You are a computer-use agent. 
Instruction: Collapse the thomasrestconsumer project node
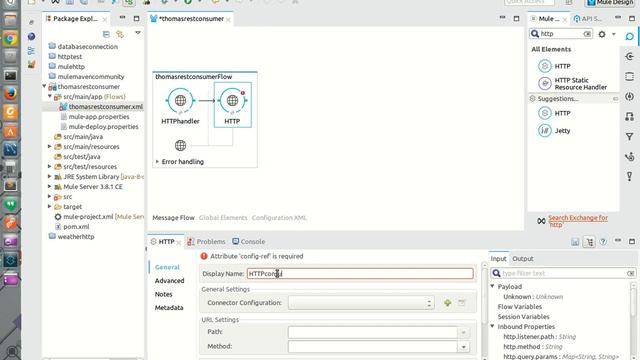(44, 86)
